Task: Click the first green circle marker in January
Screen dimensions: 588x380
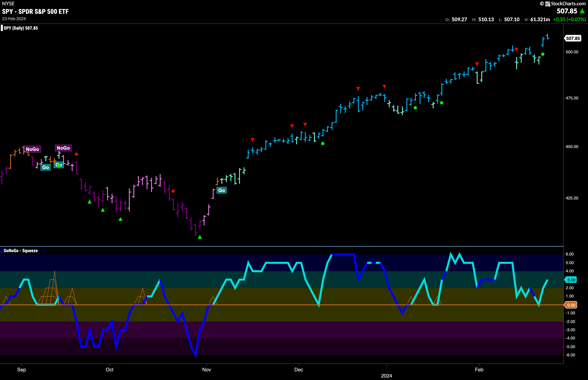Action: tap(415, 108)
